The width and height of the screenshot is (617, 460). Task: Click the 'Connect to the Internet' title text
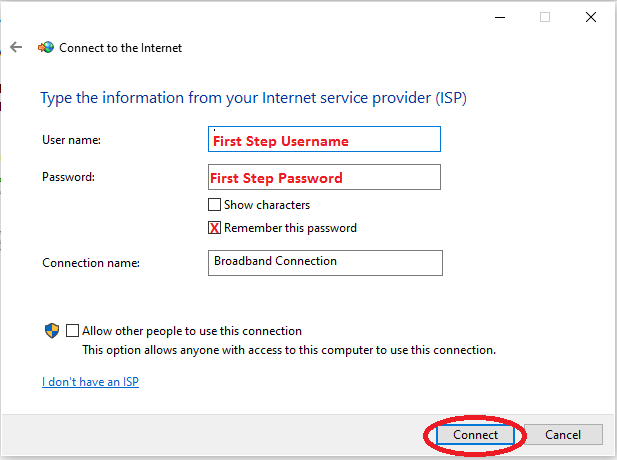pos(120,47)
